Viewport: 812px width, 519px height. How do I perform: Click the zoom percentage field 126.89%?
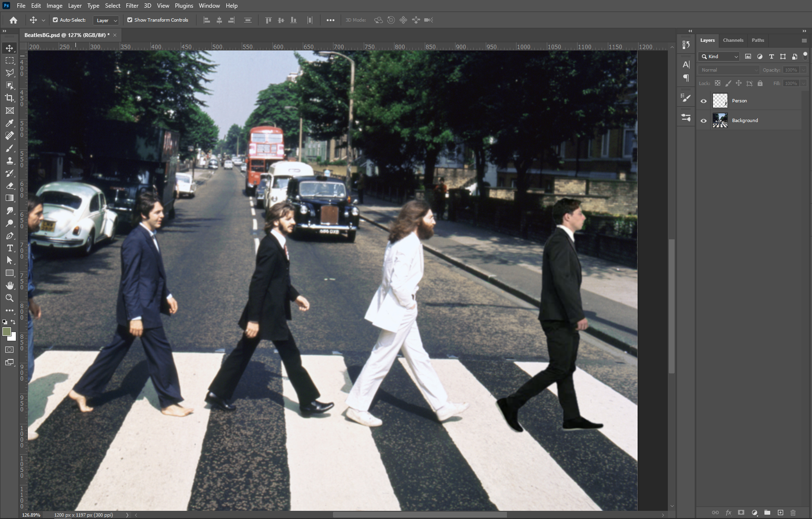31,515
